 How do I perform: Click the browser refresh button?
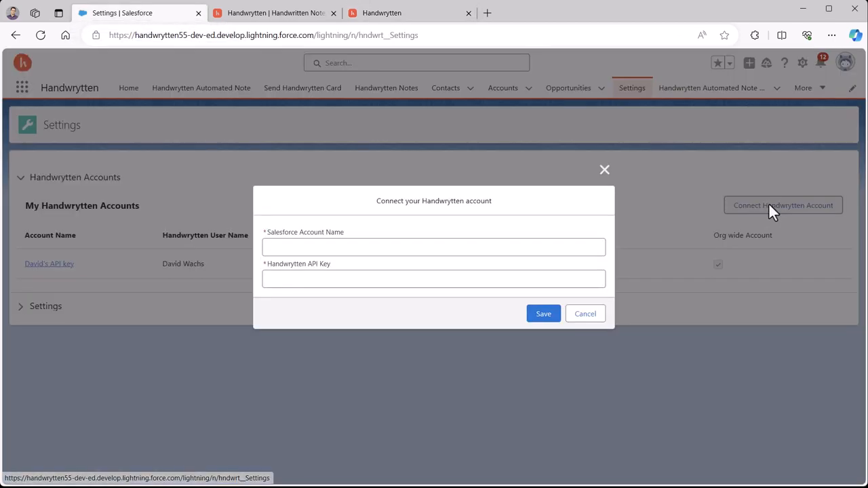point(41,35)
